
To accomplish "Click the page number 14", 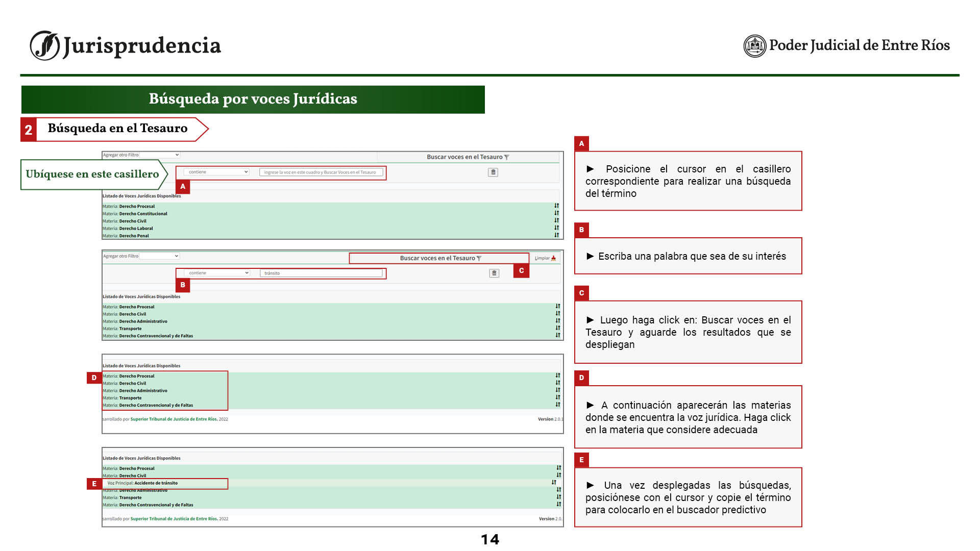I will 490,539.
